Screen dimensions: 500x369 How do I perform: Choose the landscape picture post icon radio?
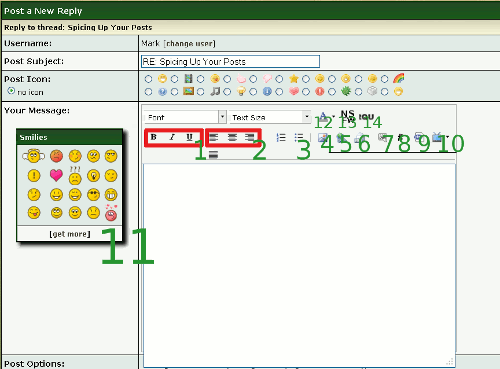175,92
